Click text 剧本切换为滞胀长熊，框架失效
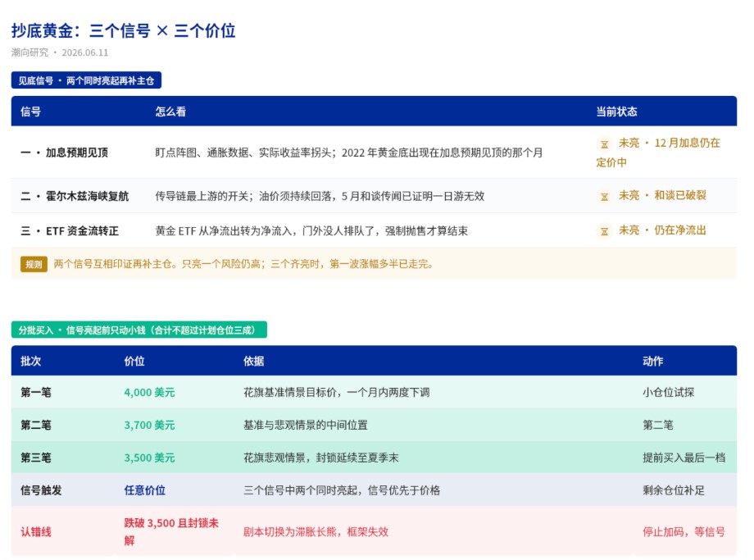The height and width of the screenshot is (560, 754). (316, 531)
